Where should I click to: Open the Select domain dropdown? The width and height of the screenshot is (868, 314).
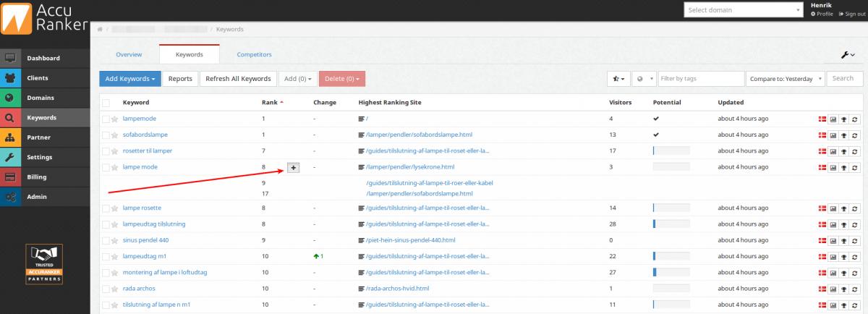744,10
